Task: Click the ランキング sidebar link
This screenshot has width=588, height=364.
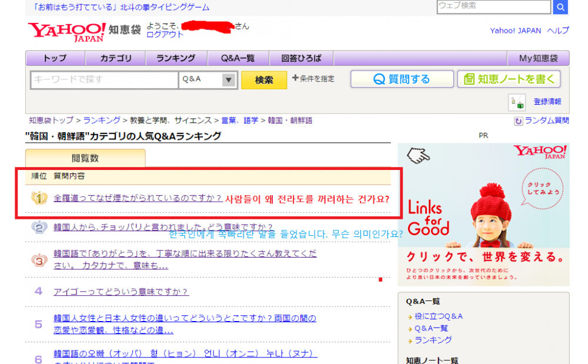Action: (x=433, y=340)
